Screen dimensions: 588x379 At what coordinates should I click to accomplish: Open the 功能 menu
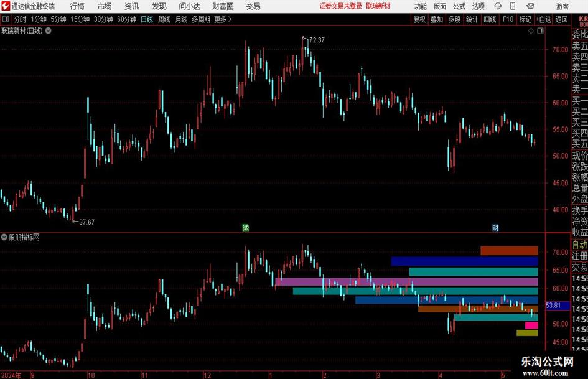[421, 6]
